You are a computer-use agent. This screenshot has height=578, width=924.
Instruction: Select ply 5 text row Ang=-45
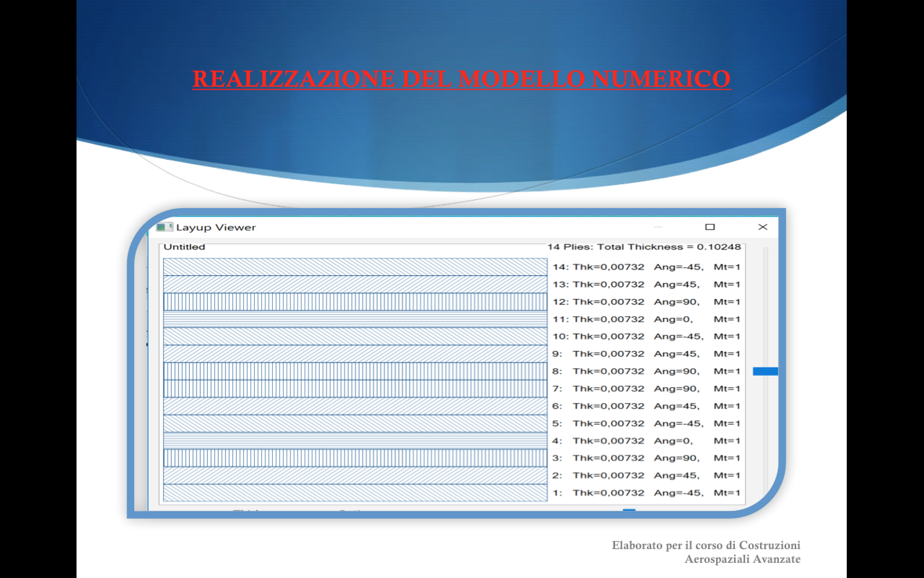(x=646, y=423)
